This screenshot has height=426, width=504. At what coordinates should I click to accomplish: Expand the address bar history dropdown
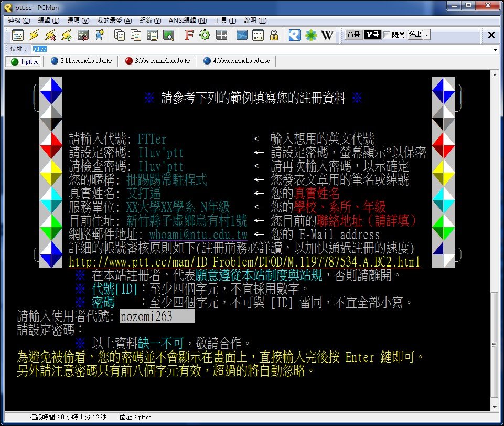(x=495, y=49)
